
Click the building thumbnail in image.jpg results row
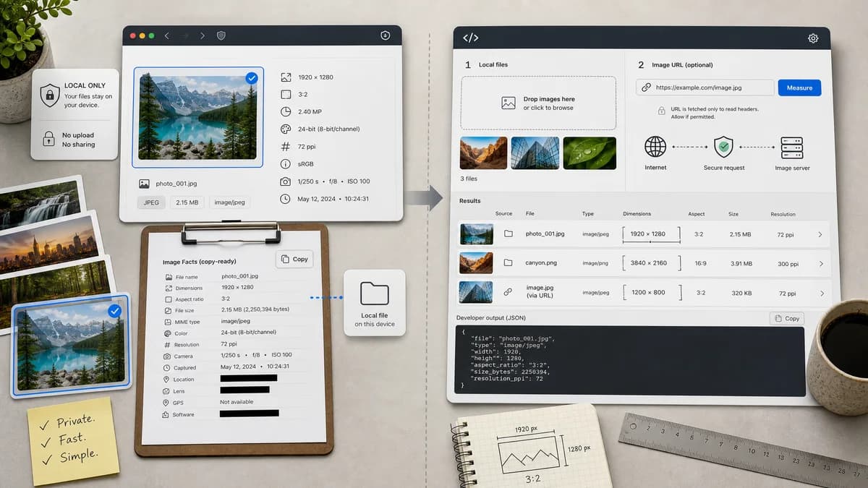477,292
